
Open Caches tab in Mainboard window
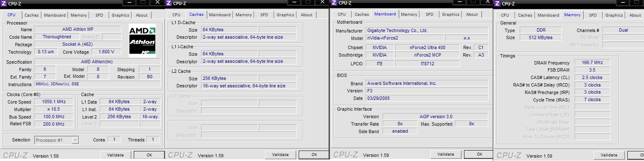[x=362, y=15]
